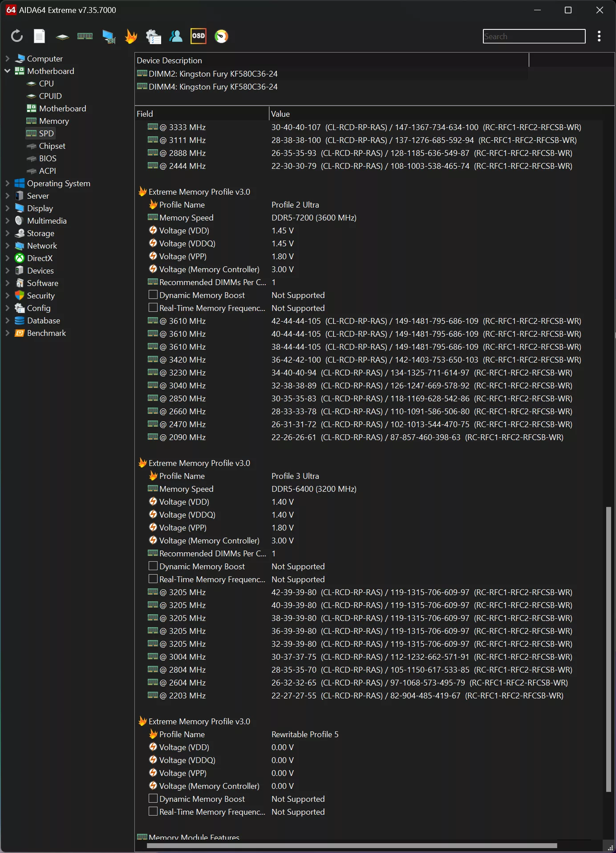Select the Profile 2 Ultra name row

point(369,205)
